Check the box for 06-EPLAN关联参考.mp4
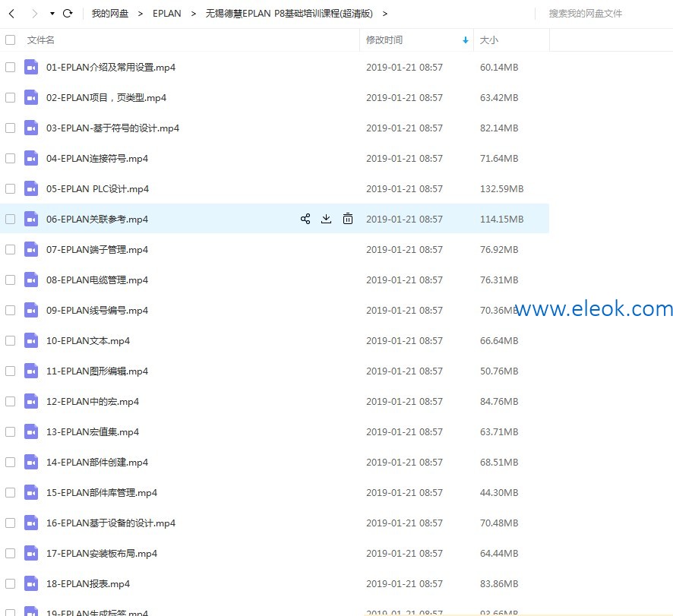The width and height of the screenshot is (673, 616). [x=11, y=219]
